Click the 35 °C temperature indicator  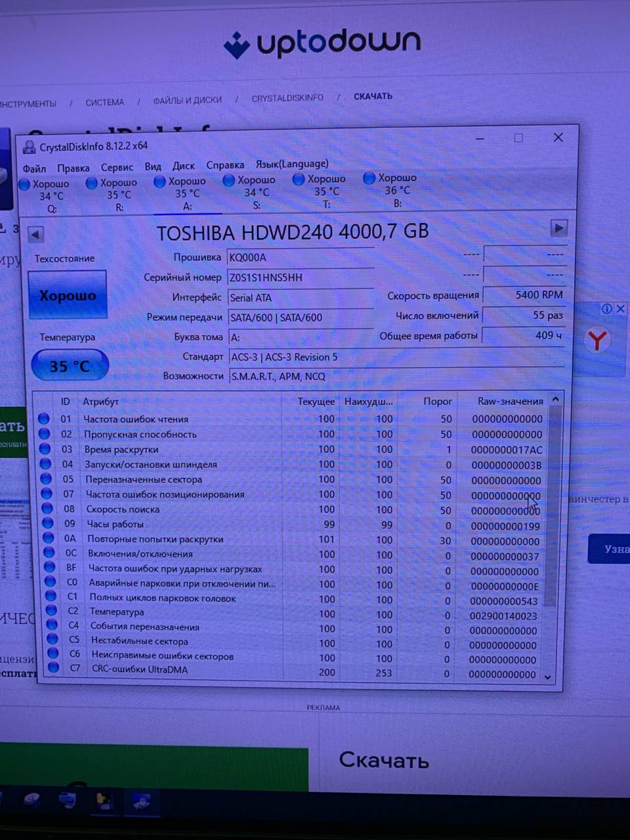click(70, 366)
